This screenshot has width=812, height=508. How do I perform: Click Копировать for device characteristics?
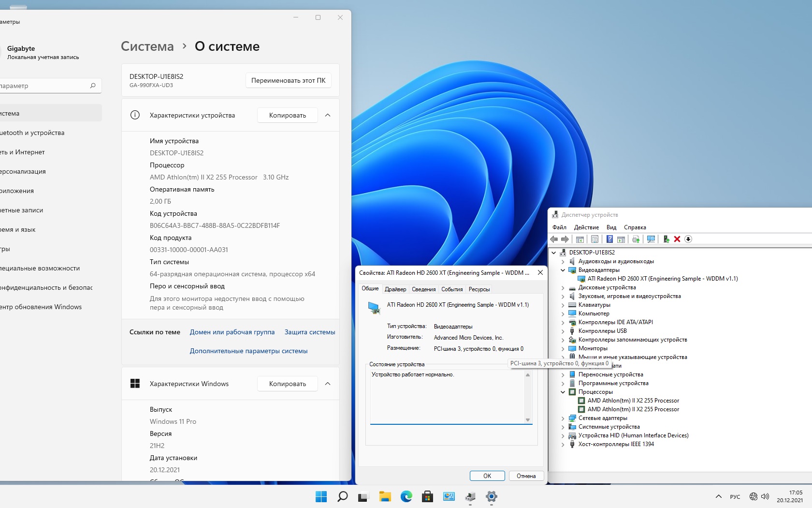[x=288, y=115]
